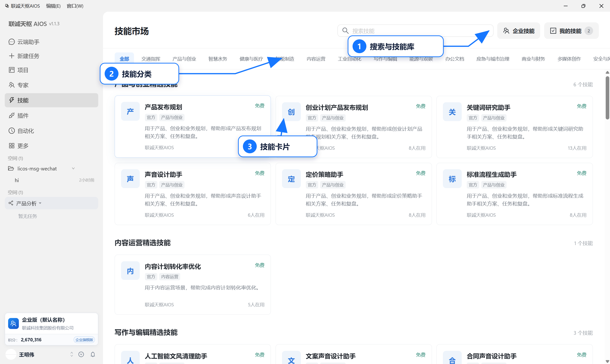
Task: Click the 6人在用 count on 声音设计助手
Action: (256, 215)
